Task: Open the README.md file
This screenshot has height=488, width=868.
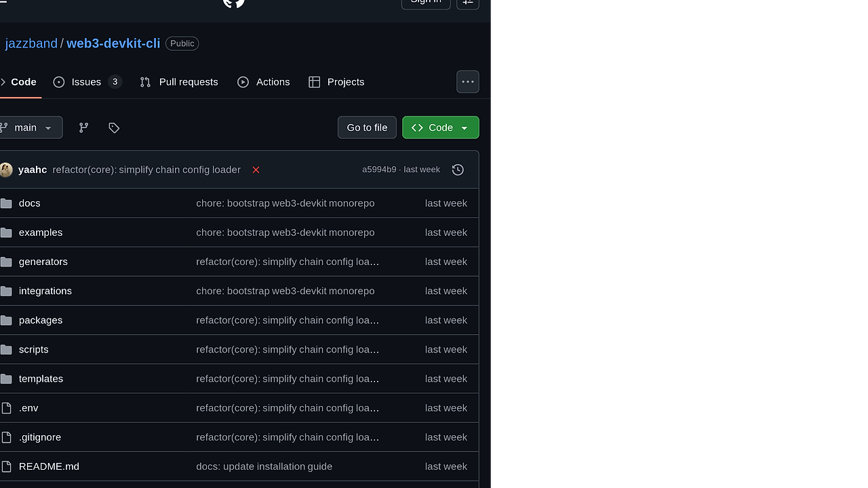Action: click(x=49, y=466)
